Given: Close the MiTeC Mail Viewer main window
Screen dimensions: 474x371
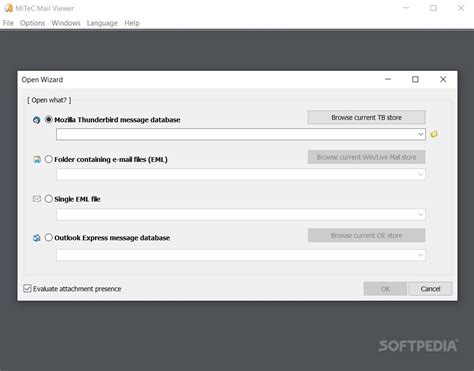Looking at the screenshot, I should pos(461,8).
